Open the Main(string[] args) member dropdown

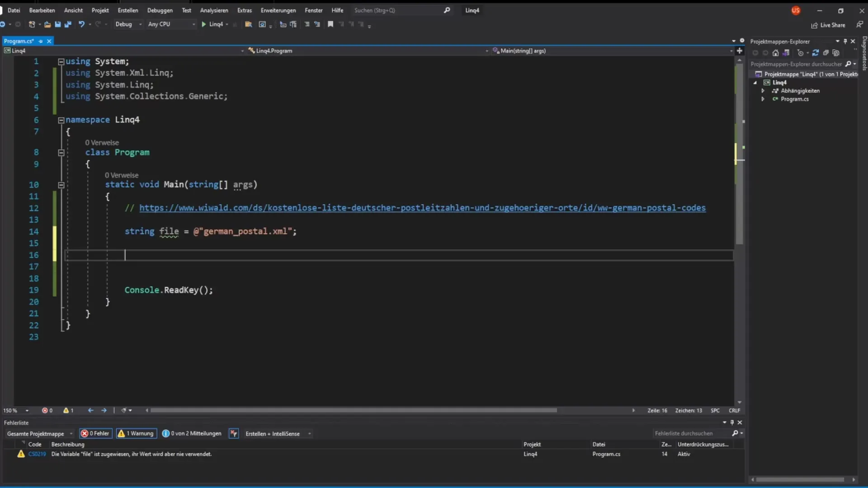[x=613, y=51]
